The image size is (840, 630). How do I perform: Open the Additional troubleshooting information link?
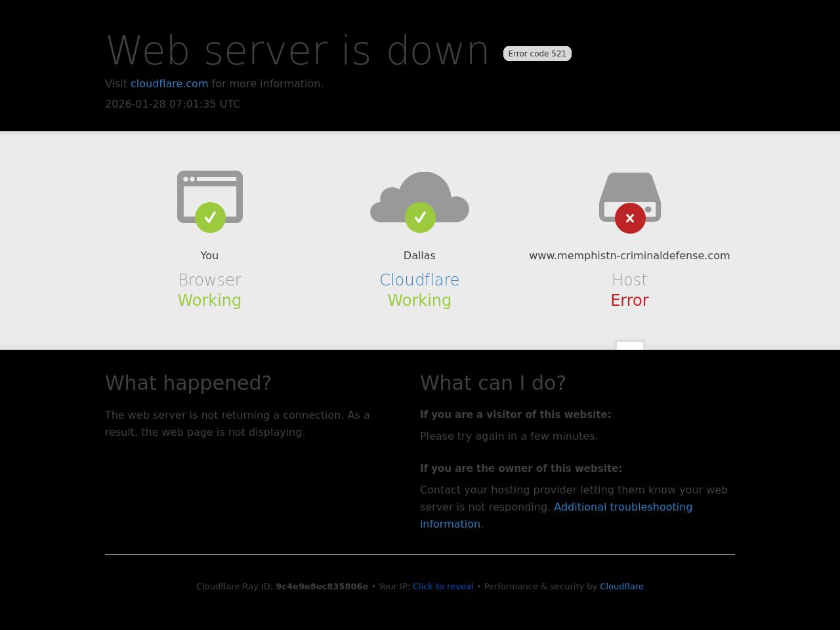click(622, 507)
